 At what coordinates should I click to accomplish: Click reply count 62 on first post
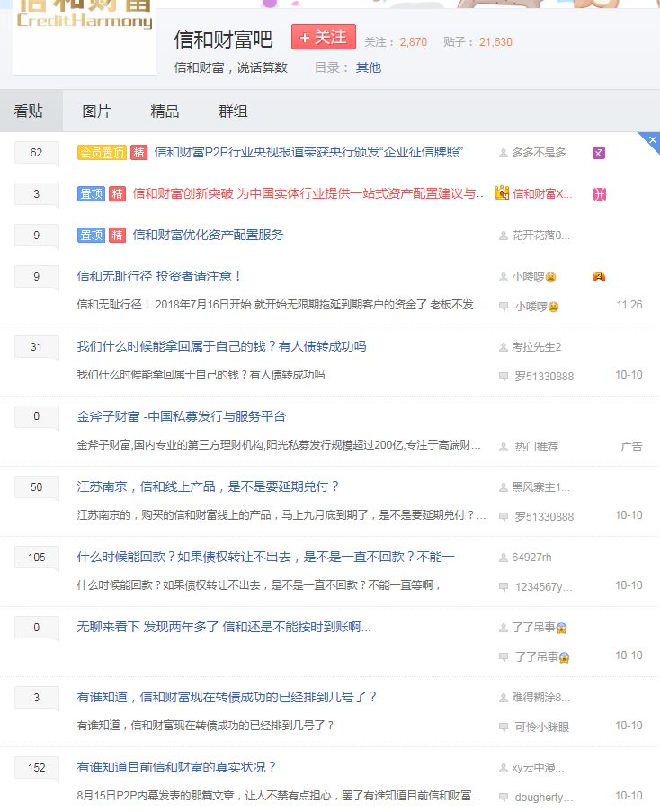click(36, 152)
